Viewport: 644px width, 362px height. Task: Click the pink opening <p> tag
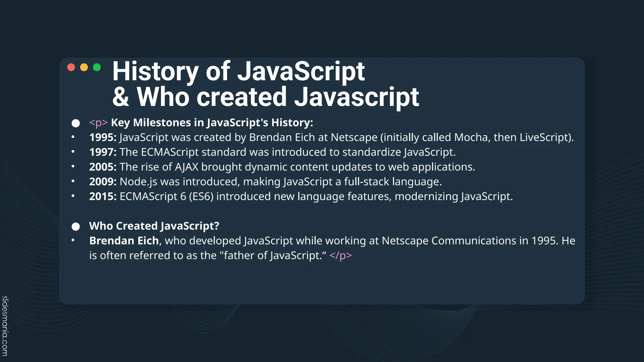pos(98,123)
